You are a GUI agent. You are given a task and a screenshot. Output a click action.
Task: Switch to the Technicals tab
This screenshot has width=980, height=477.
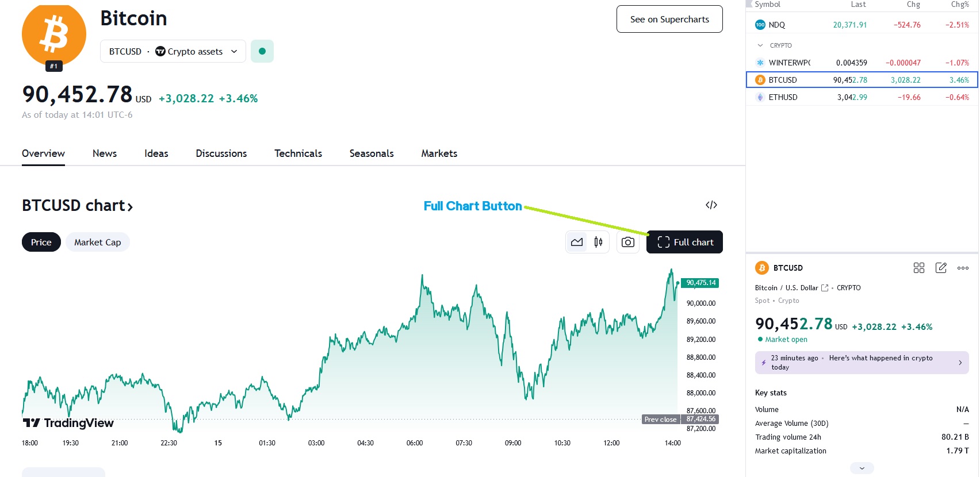tap(298, 153)
